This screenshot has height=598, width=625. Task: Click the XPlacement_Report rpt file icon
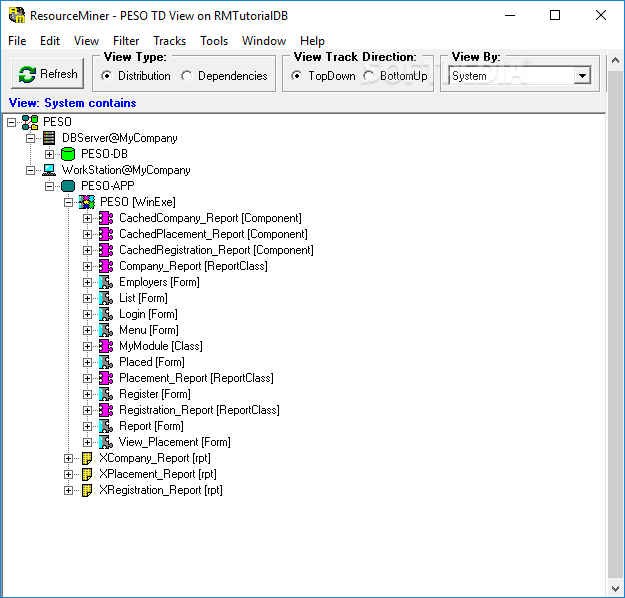coord(87,474)
